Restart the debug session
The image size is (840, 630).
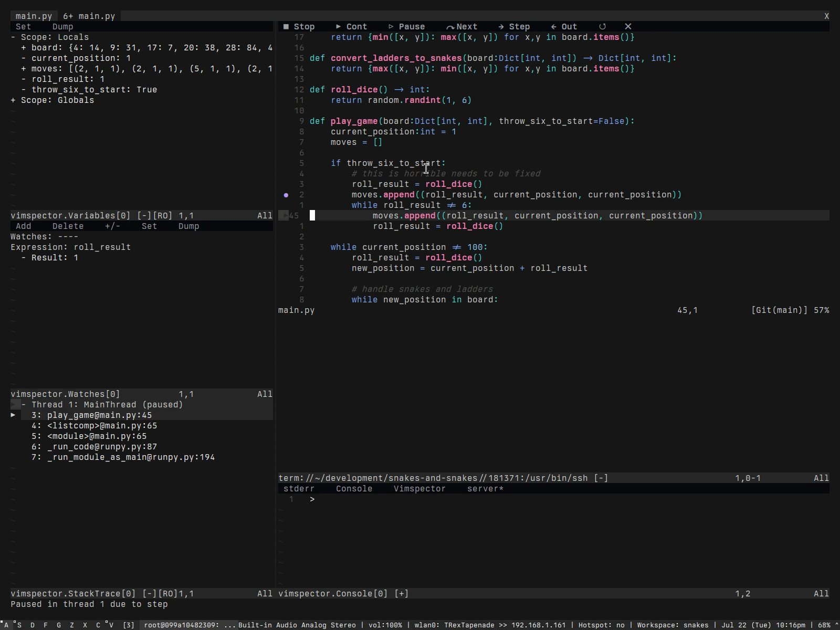tap(603, 26)
